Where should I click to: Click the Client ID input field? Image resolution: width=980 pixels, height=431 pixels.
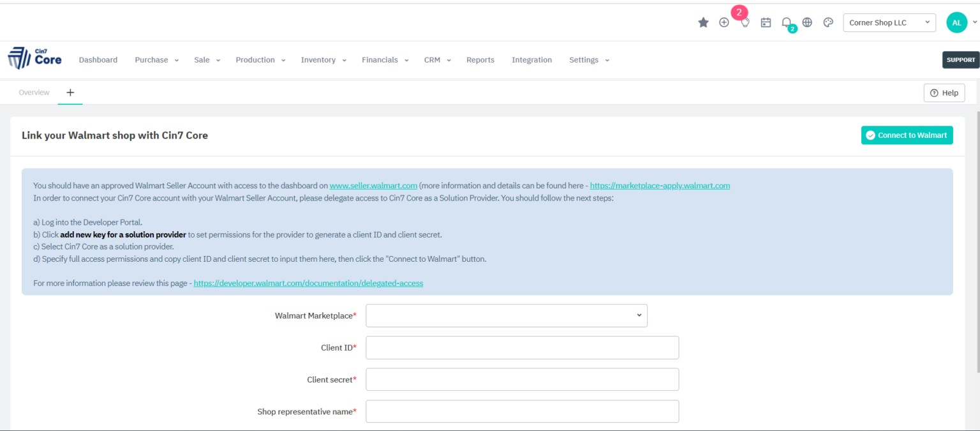522,347
